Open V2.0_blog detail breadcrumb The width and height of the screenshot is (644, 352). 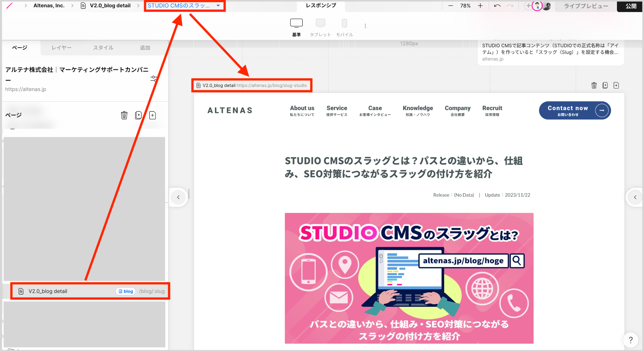pyautogui.click(x=106, y=6)
